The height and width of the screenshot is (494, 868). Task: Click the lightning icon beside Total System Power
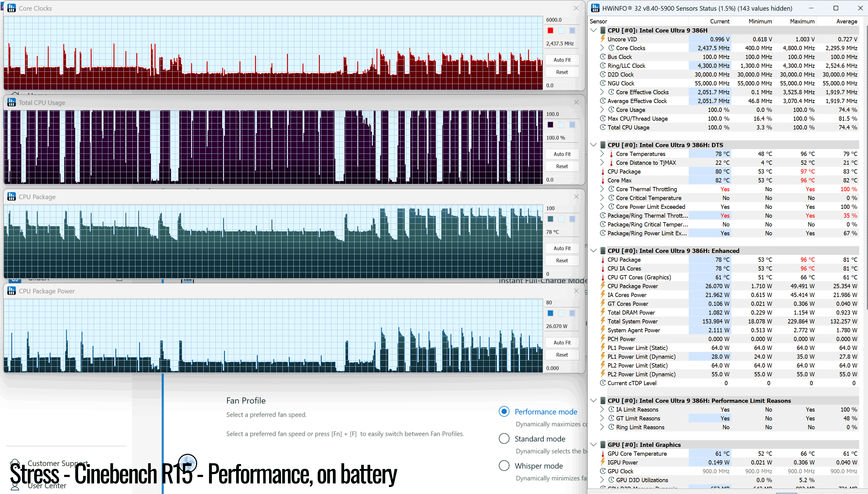click(x=603, y=321)
